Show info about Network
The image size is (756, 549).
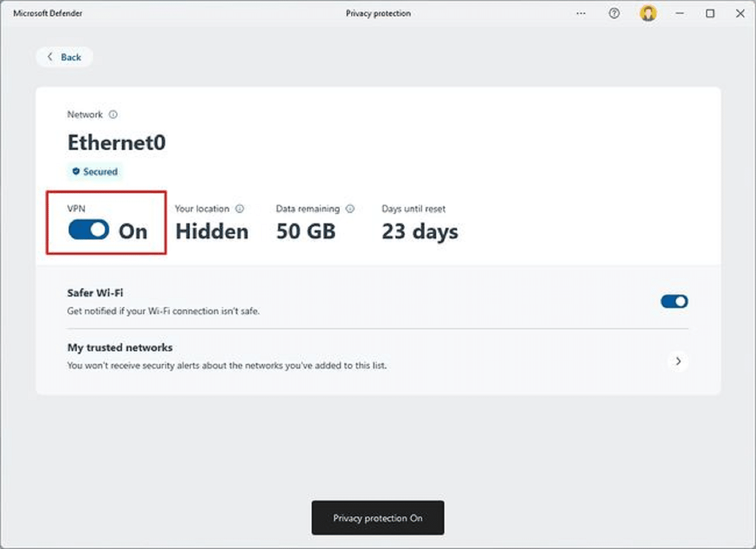click(113, 115)
